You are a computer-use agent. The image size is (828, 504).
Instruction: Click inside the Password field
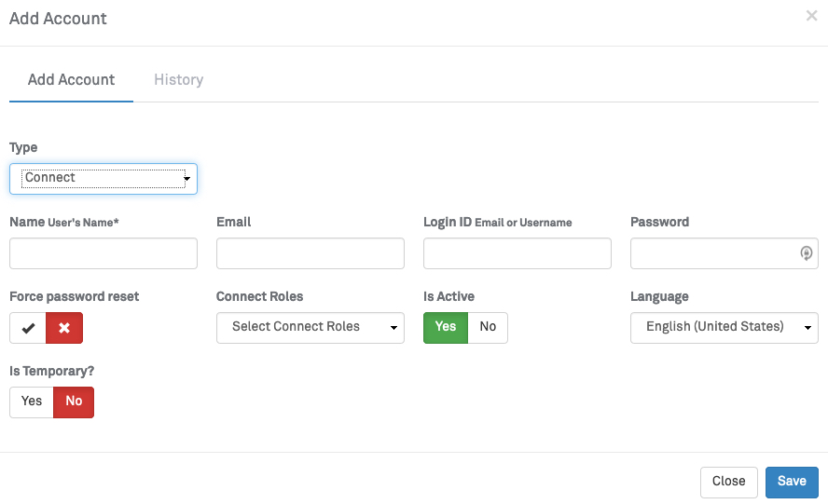coord(713,253)
